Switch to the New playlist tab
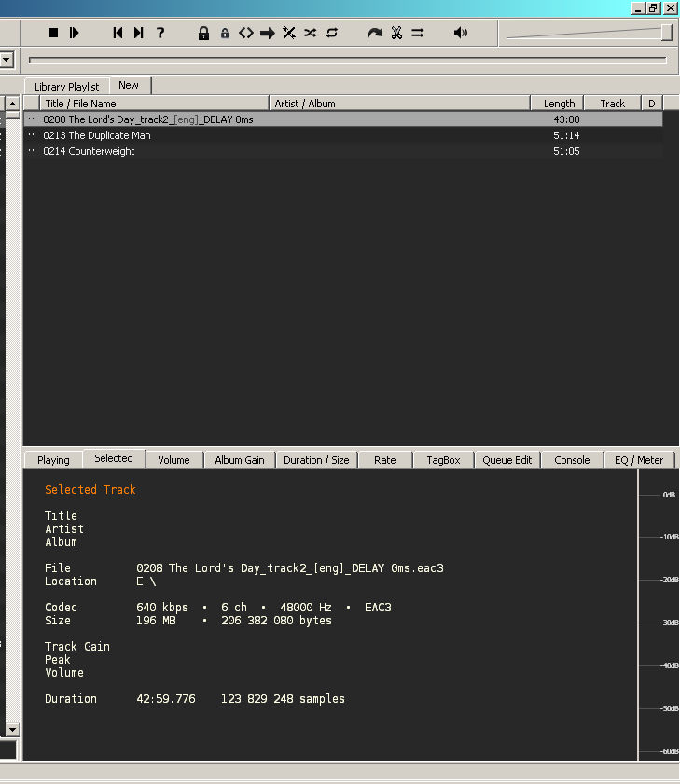 click(x=129, y=85)
